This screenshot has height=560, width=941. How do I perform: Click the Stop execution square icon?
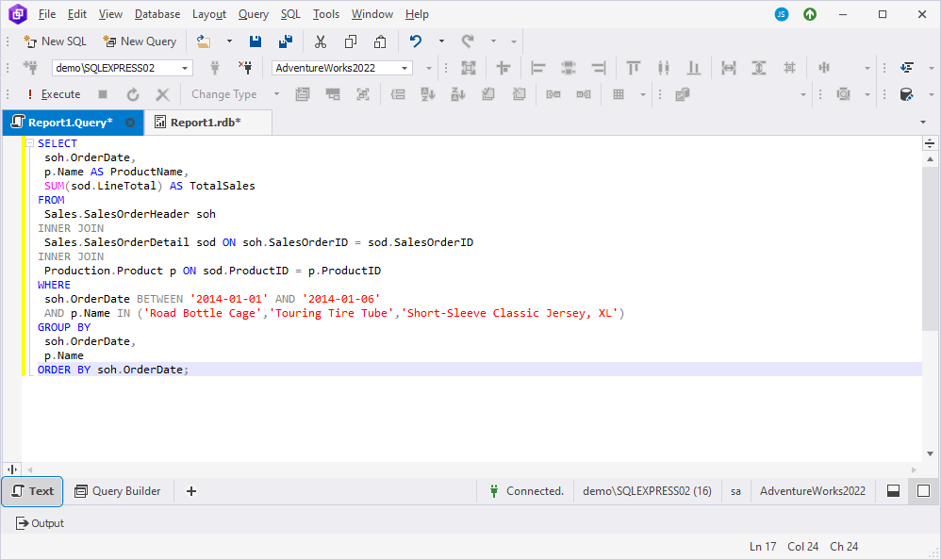103,94
